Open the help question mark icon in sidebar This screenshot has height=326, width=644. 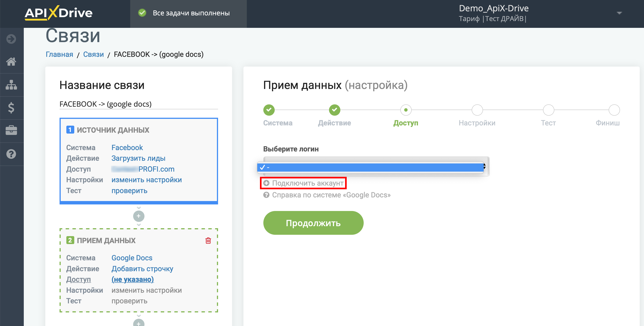coord(11,154)
